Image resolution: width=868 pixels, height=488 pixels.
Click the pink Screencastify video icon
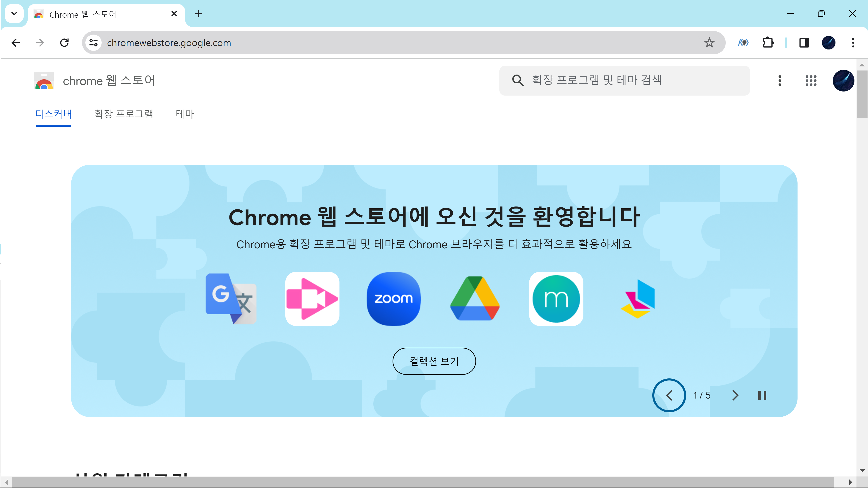coord(312,299)
